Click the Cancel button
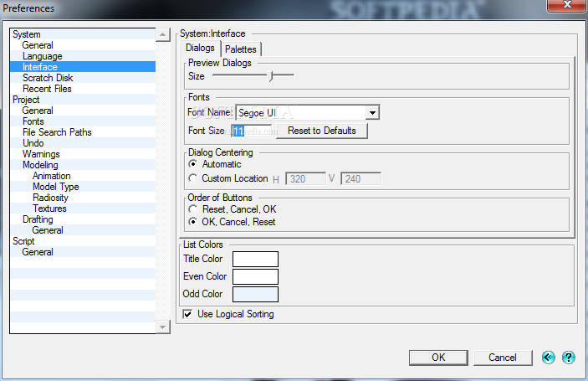588x381 pixels. (503, 358)
